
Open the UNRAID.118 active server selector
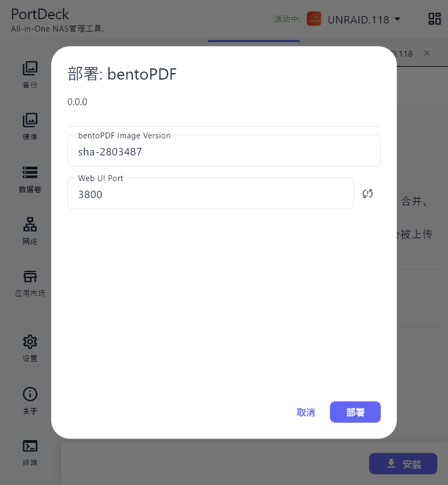[358, 19]
